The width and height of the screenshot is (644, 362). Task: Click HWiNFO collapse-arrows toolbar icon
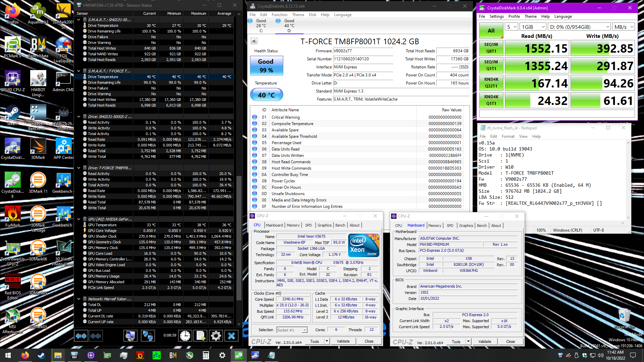(96, 336)
